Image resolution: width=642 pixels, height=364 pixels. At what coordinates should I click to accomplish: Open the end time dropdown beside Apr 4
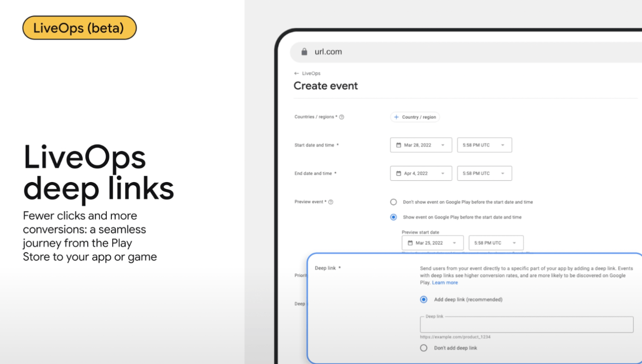485,173
